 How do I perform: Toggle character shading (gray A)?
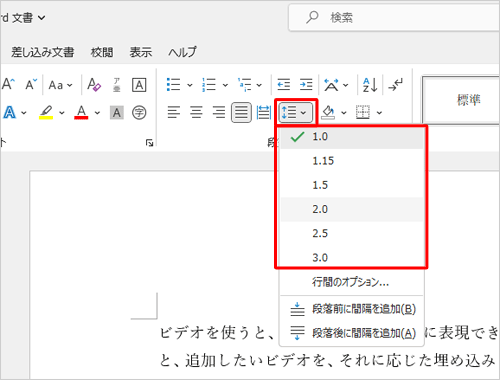tap(117, 113)
